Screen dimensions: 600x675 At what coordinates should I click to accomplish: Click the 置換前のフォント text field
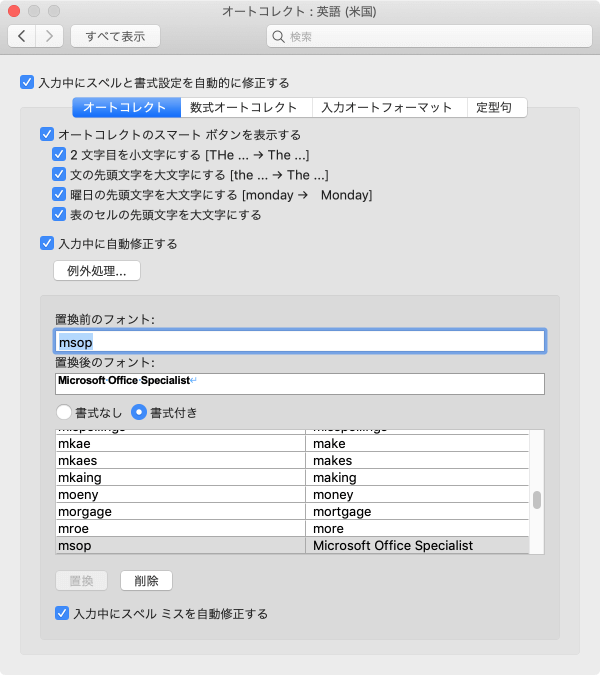300,342
